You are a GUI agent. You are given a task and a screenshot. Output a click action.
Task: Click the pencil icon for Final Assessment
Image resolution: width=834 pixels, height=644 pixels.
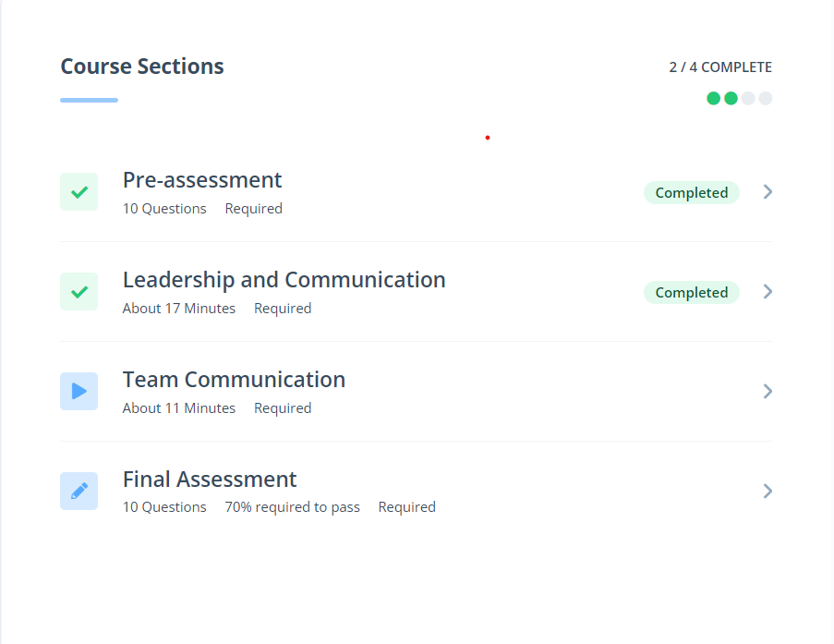click(x=79, y=491)
